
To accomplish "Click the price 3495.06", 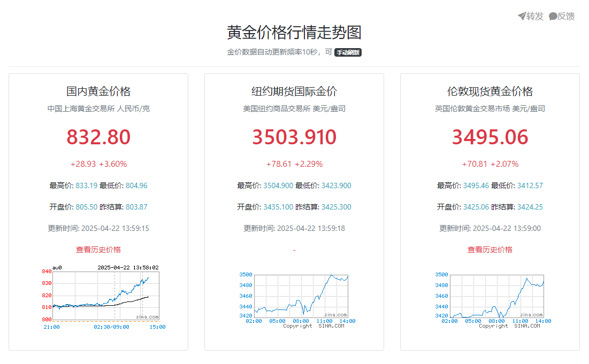I will pos(490,137).
